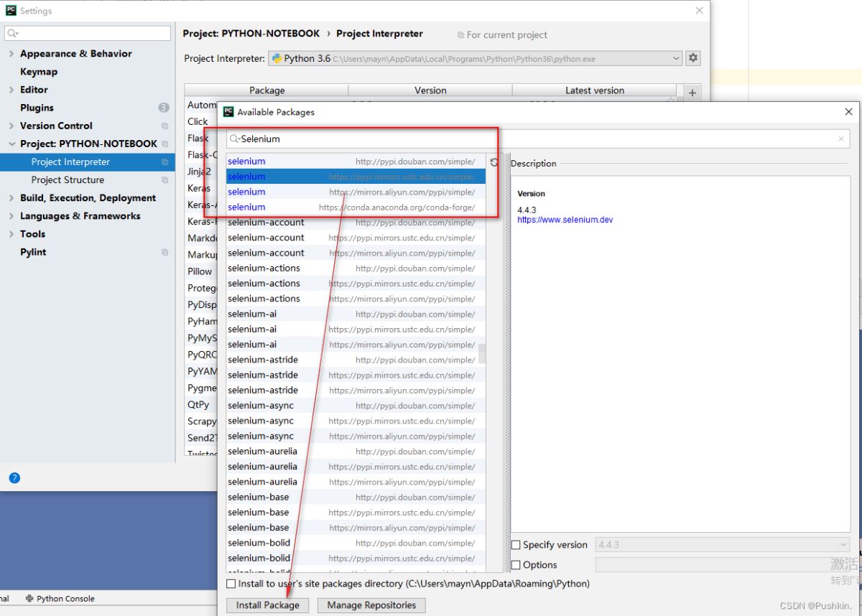Expand Appearance & Behavior section
Image resolution: width=862 pixels, height=616 pixels.
11,54
